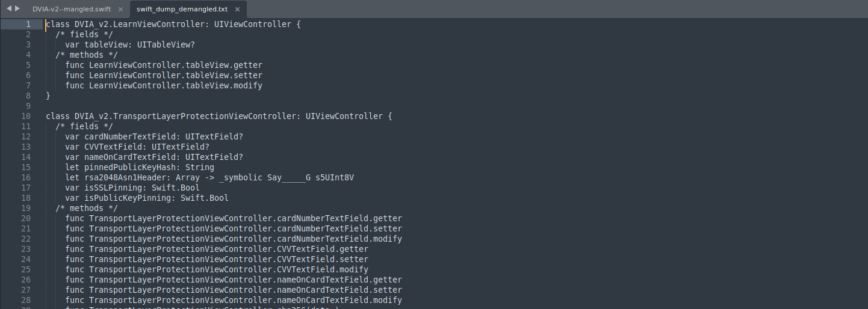Click the pinnedPublicKeyHash field line
This screenshot has width=868, height=309.
pos(139,167)
